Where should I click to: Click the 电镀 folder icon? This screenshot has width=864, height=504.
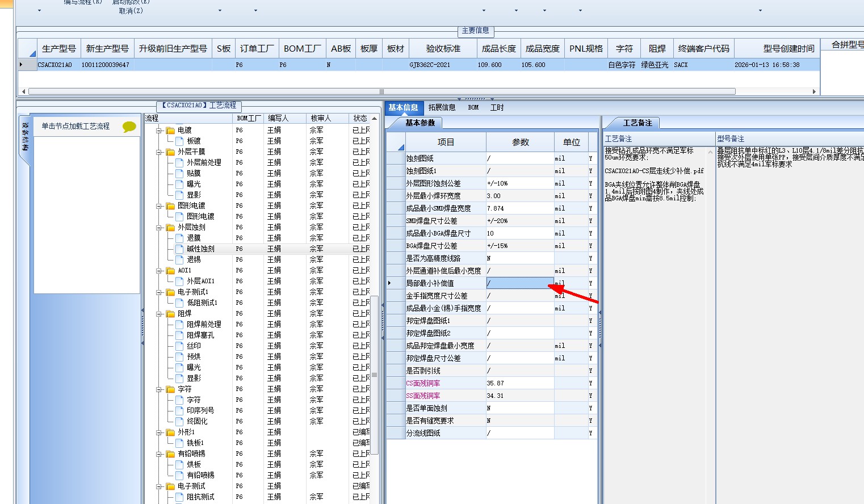170,130
